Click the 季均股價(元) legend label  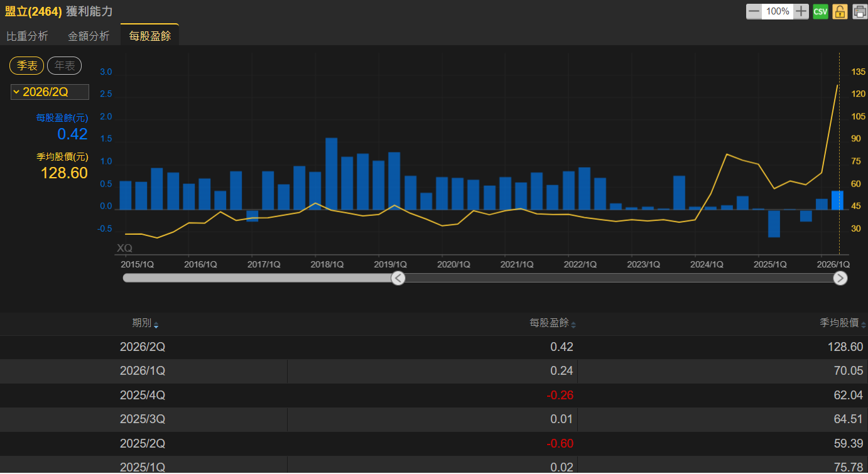pyautogui.click(x=62, y=157)
